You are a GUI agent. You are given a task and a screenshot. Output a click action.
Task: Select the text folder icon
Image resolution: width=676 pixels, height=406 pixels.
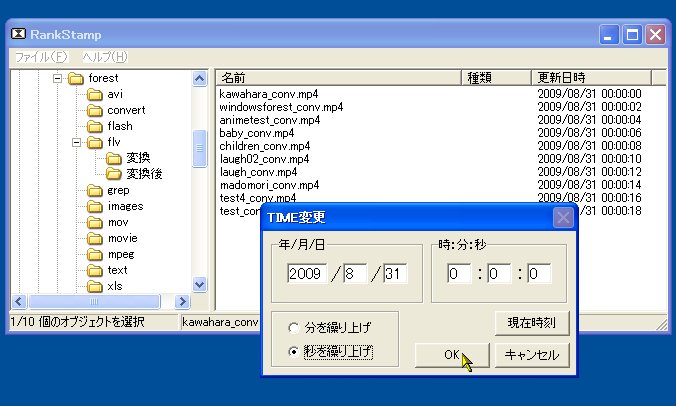pyautogui.click(x=95, y=270)
